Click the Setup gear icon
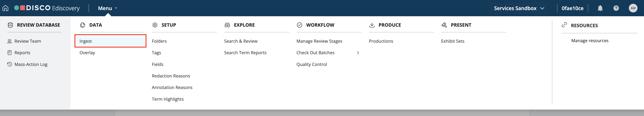 click(x=155, y=25)
